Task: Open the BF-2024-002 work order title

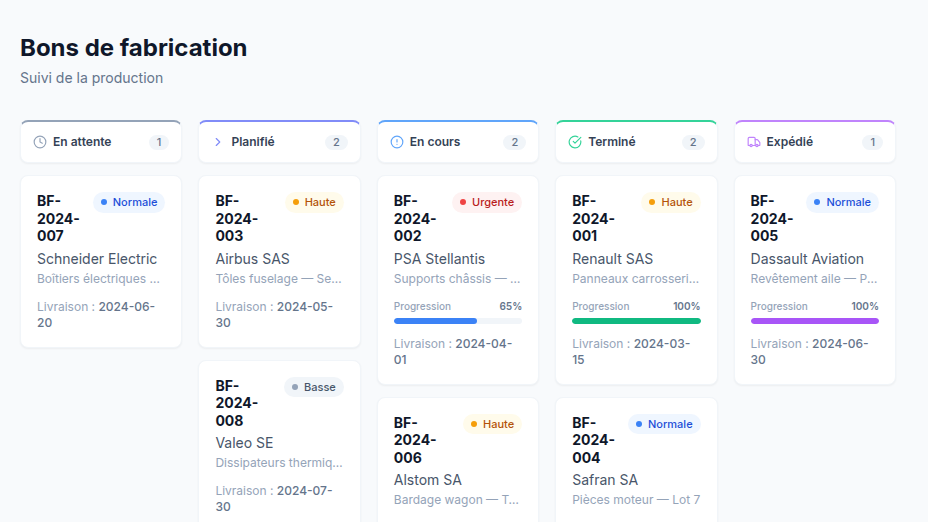Action: pyautogui.click(x=415, y=218)
